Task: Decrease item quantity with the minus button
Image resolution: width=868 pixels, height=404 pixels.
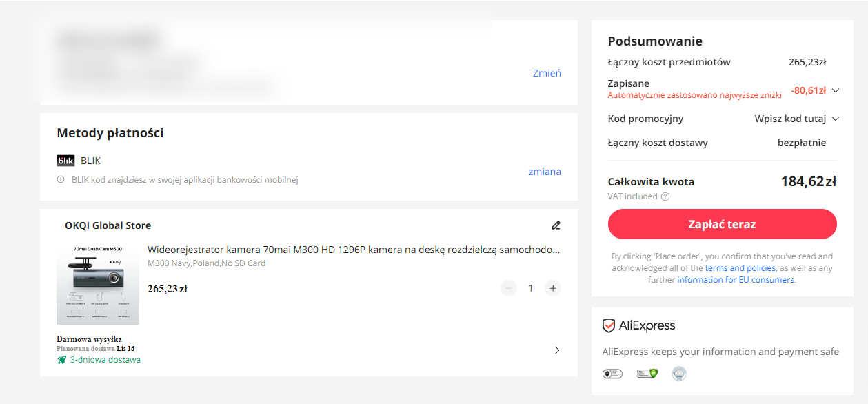Action: point(509,288)
